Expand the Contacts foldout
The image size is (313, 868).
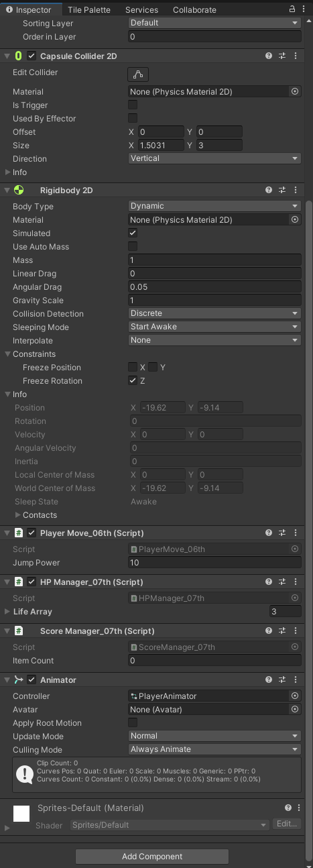[18, 515]
